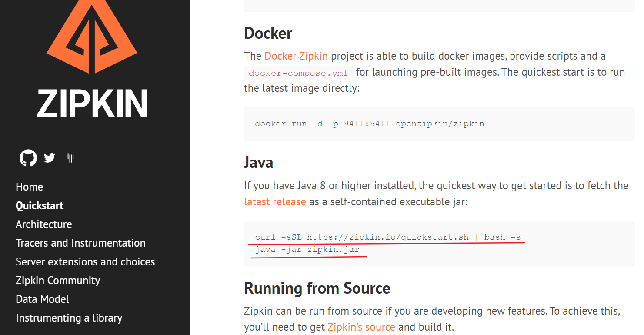
Task: Select the Quickstart sidebar item
Action: [x=40, y=206]
